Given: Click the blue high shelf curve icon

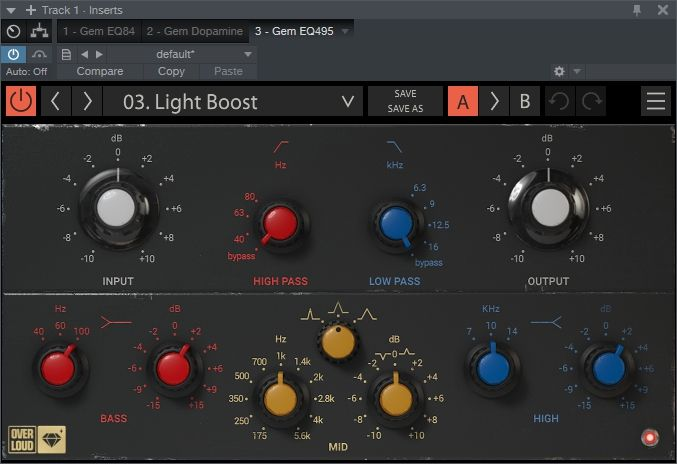Looking at the screenshot, I should 546,322.
